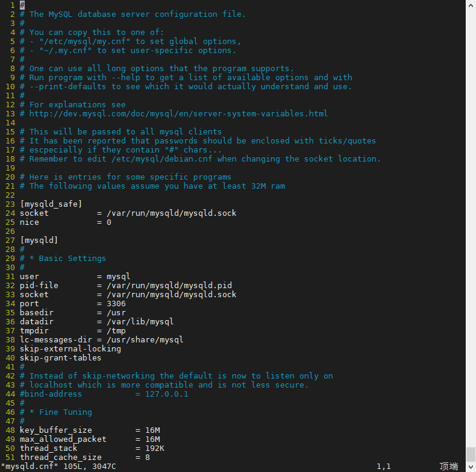Click the datadir value /var/lib/mysql
Viewport: 476px width, 472px height.
(140, 322)
